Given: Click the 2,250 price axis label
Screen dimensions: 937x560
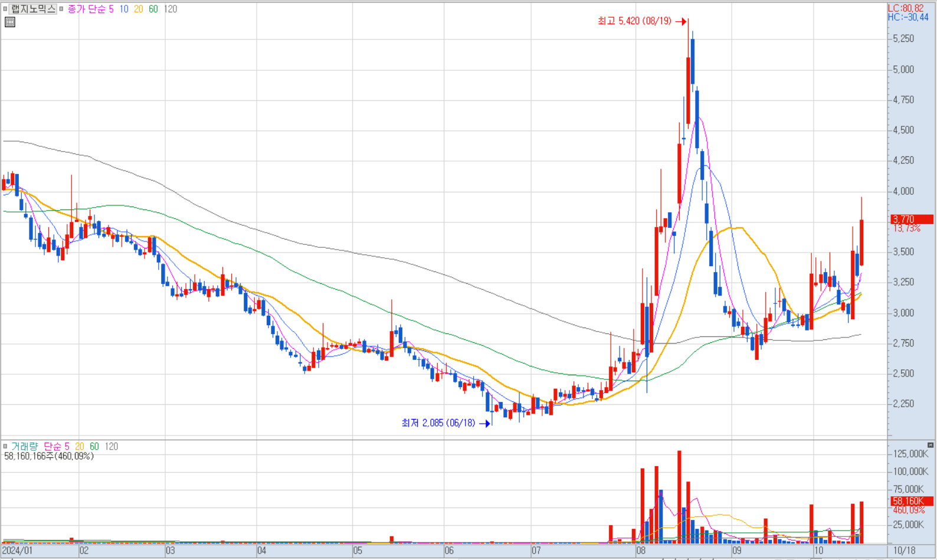Looking at the screenshot, I should click(903, 404).
